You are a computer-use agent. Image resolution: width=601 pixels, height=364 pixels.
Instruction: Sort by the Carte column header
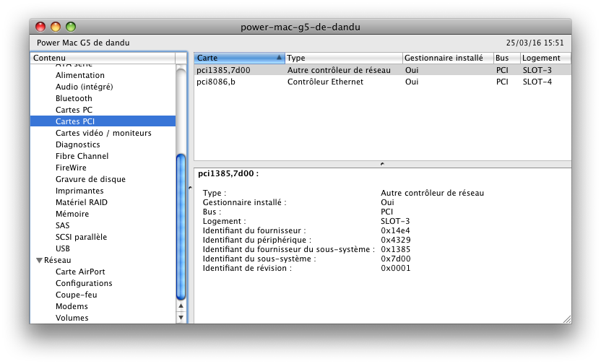click(239, 58)
